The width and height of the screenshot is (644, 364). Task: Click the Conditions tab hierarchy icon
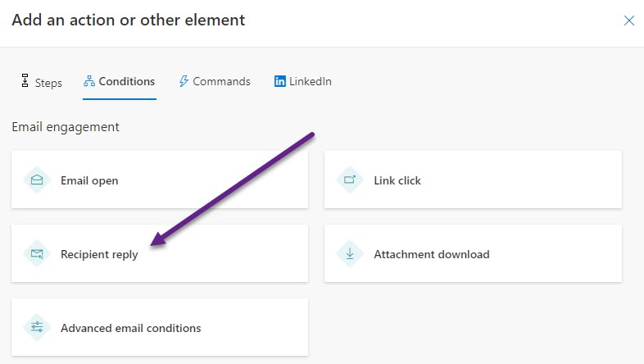point(89,81)
